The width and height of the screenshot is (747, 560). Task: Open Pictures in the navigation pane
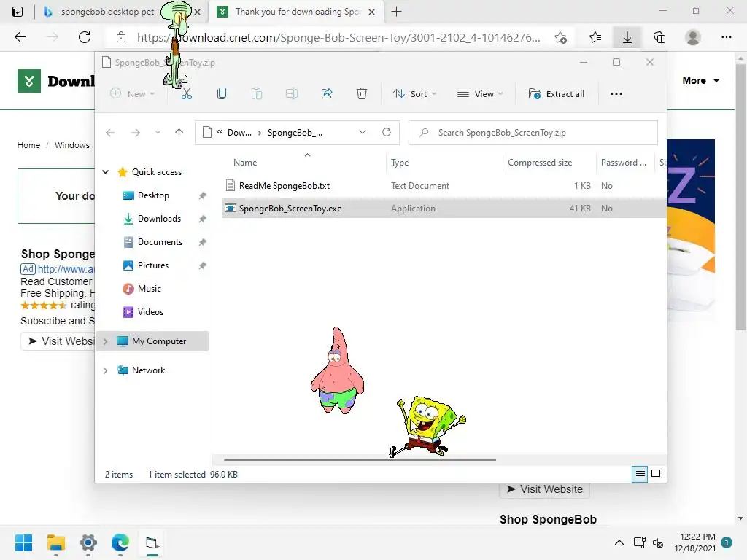pos(153,265)
